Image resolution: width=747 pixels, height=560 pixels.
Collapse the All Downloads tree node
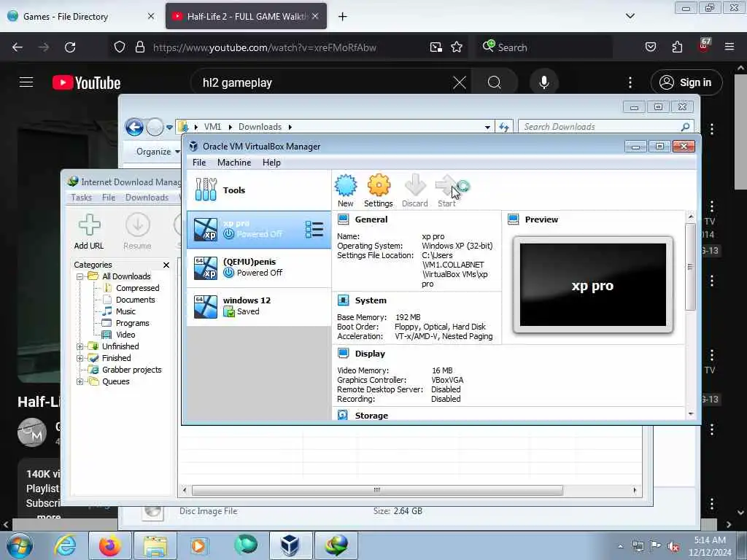pyautogui.click(x=80, y=276)
